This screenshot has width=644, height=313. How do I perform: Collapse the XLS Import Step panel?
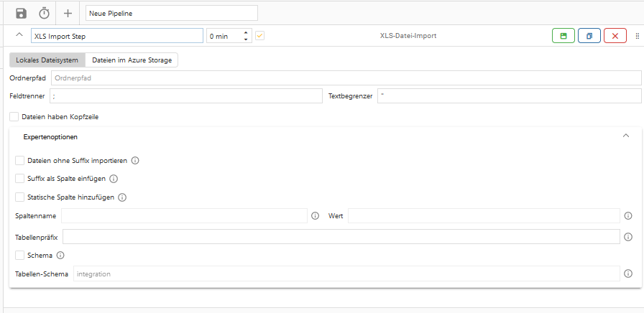19,35
